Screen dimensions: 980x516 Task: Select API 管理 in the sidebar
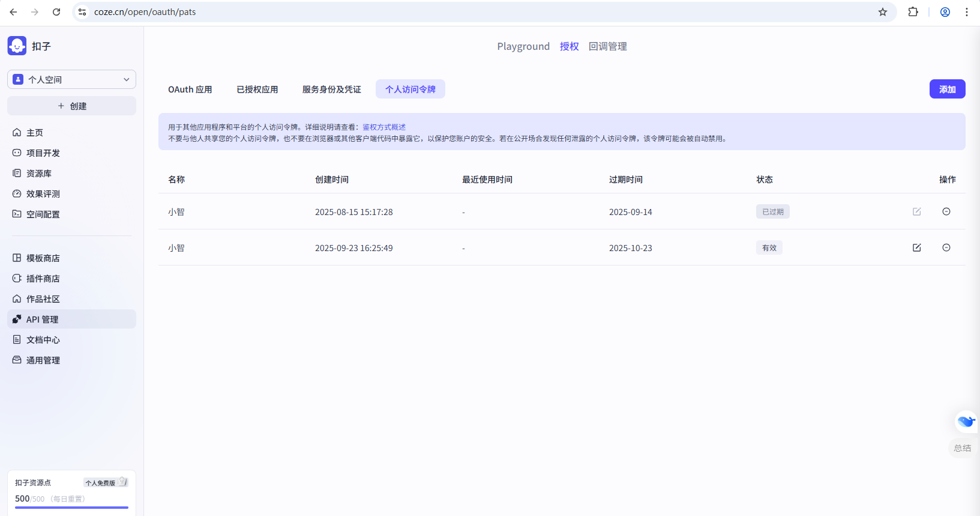pos(71,319)
